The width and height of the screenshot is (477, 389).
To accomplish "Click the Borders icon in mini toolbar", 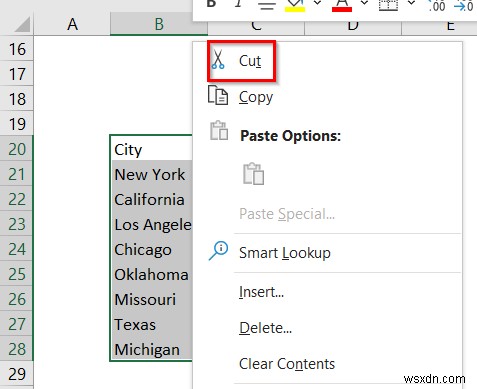I will click(389, 5).
